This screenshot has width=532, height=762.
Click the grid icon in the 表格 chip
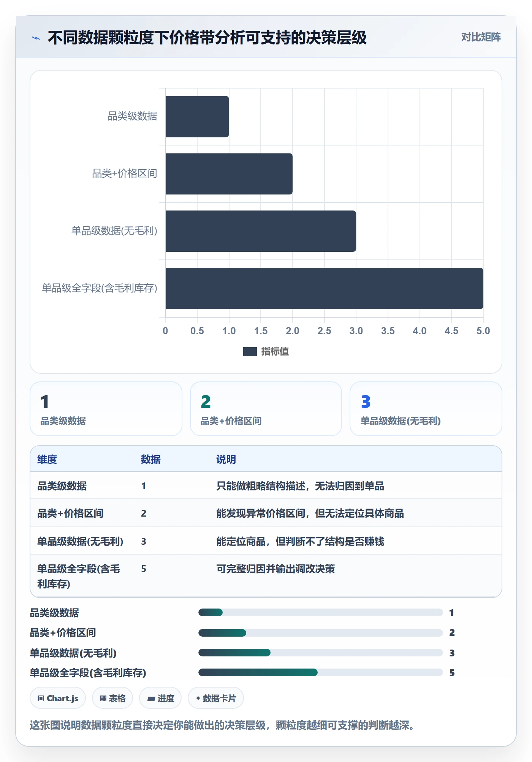[103, 699]
